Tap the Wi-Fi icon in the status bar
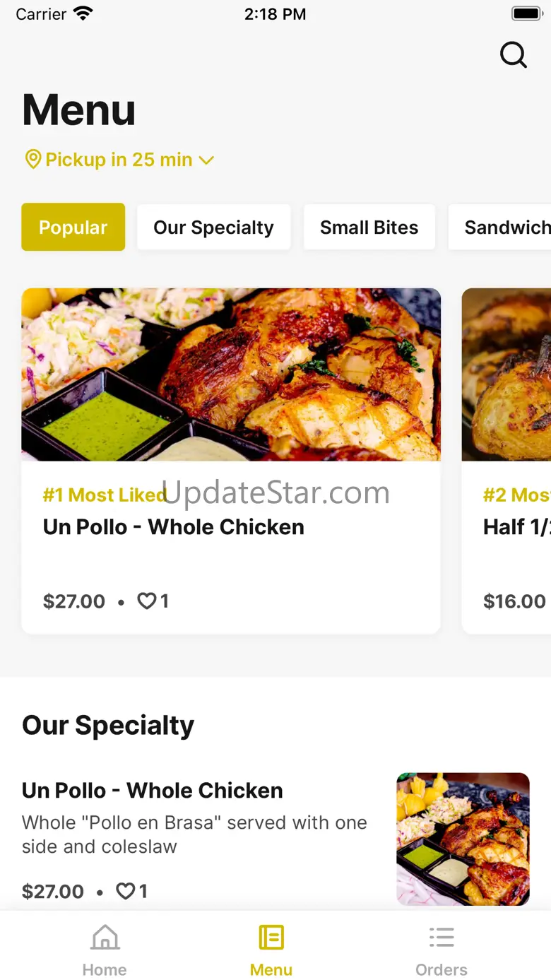The height and width of the screenshot is (980, 551). pyautogui.click(x=83, y=13)
